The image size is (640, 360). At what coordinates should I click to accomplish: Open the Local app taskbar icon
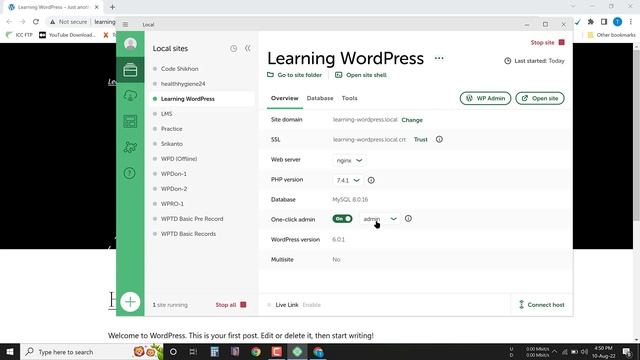(297, 352)
